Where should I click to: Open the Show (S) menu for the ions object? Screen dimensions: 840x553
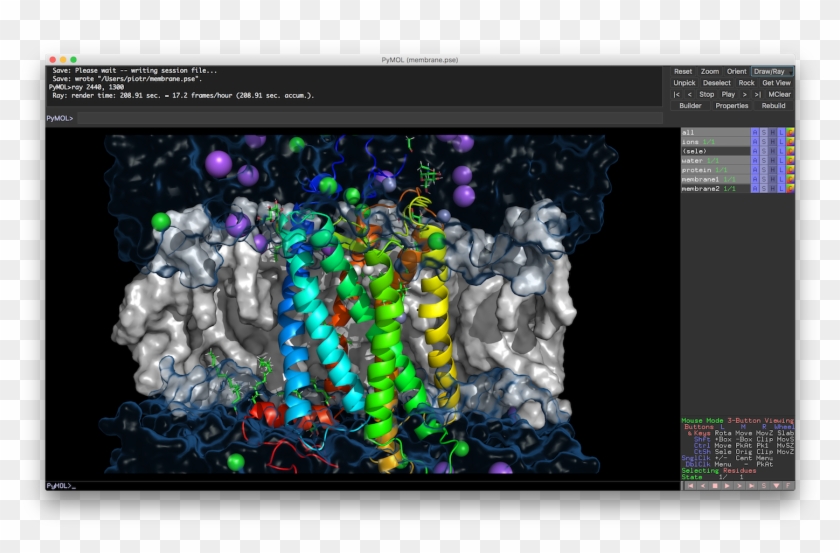[x=764, y=141]
